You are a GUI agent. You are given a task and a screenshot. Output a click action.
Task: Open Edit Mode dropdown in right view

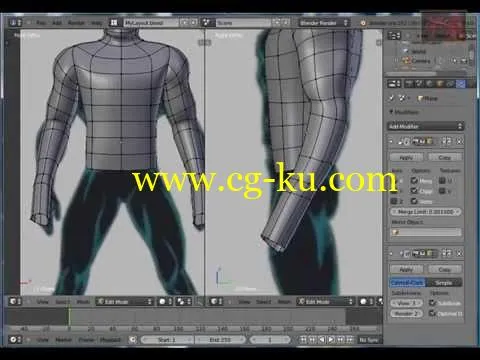[x=325, y=302]
